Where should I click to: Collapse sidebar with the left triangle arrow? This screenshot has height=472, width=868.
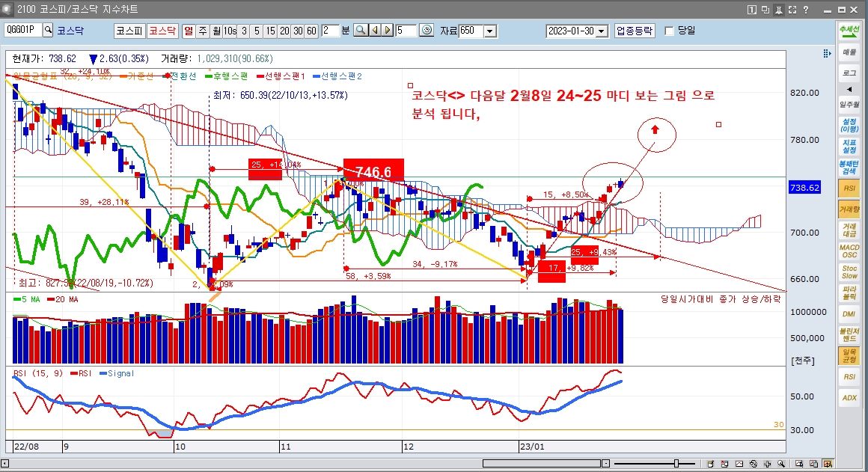click(849, 89)
